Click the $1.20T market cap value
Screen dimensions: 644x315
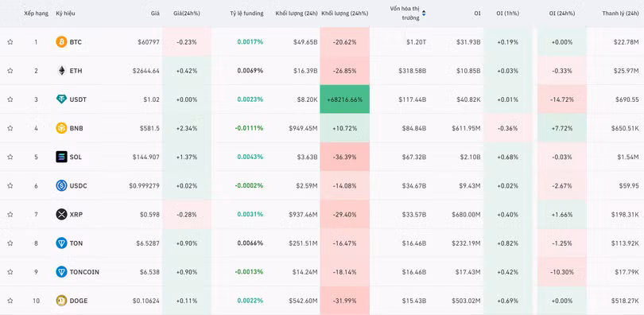tap(417, 42)
